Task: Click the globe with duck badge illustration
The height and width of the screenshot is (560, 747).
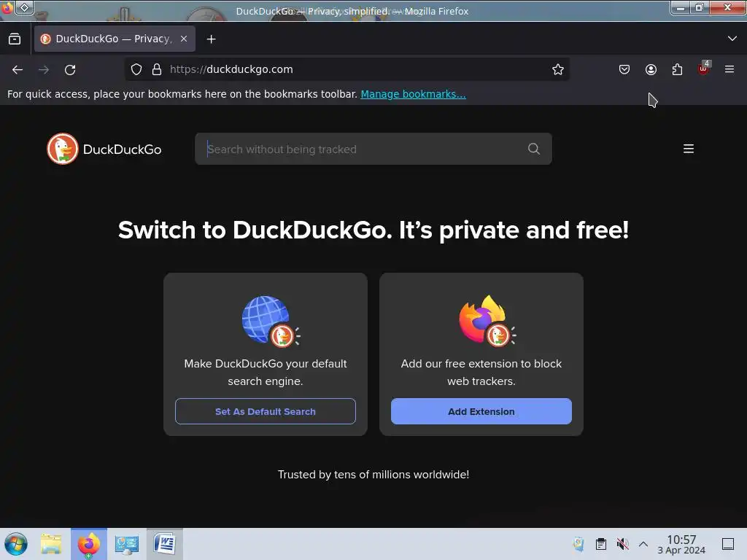Action: [x=271, y=321]
